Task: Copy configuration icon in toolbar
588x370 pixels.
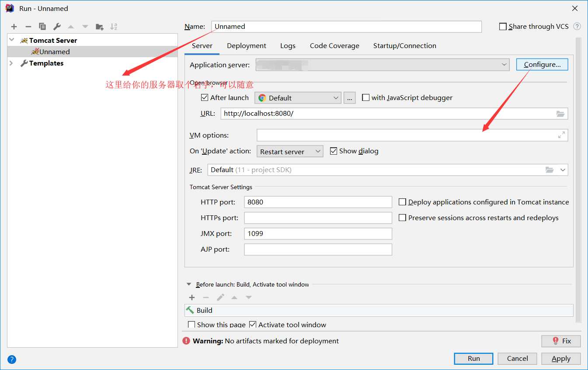Action: tap(42, 27)
